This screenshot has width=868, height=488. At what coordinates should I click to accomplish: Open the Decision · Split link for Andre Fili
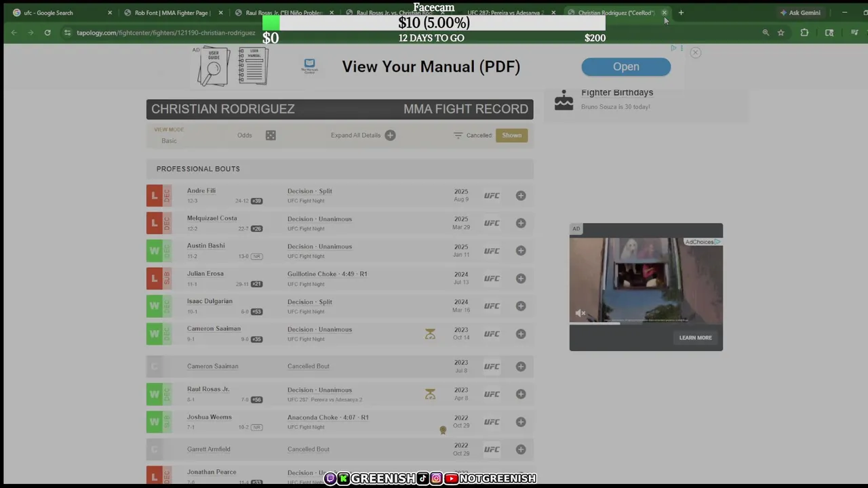pos(310,192)
